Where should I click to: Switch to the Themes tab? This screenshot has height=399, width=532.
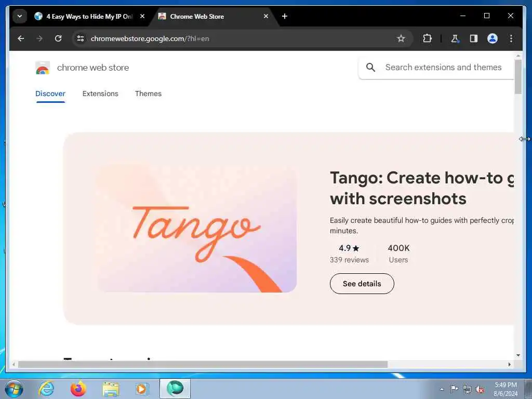coord(148,94)
